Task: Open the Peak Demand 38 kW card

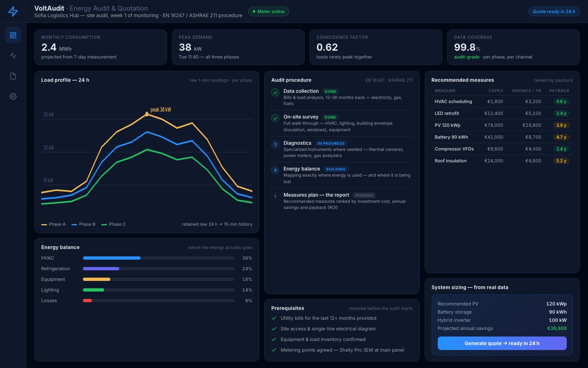Action: pyautogui.click(x=238, y=47)
